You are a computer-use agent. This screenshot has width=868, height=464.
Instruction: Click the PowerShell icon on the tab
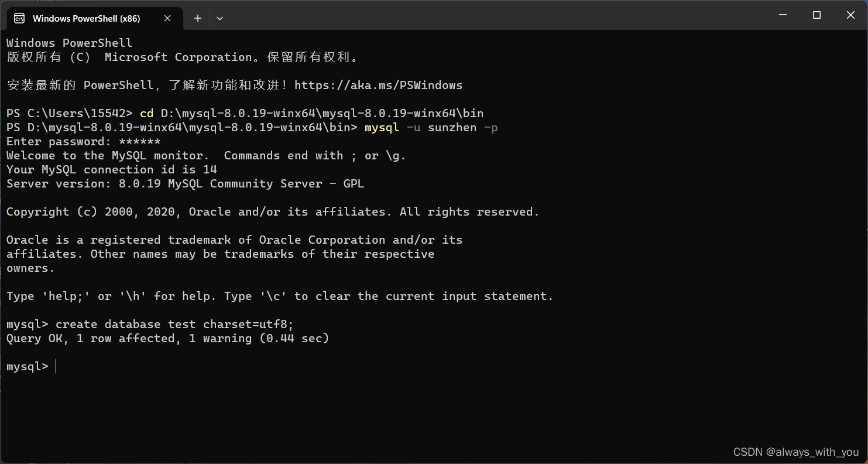click(x=19, y=18)
